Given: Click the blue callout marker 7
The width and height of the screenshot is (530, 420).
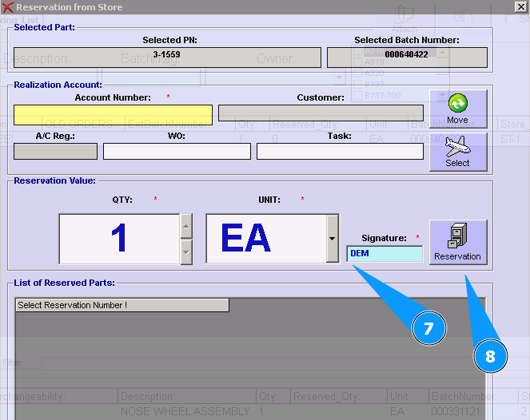Looking at the screenshot, I should [x=428, y=327].
